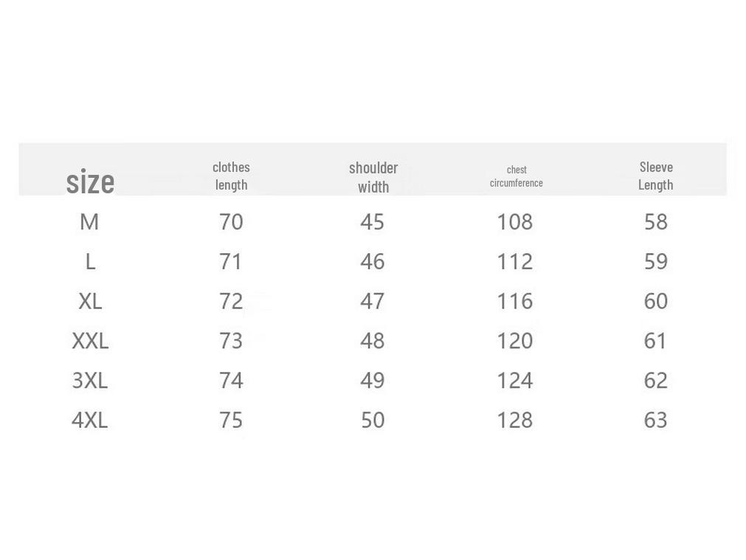Viewport: 746px width, 560px height.
Task: Select the M size row label
Action: click(89, 221)
